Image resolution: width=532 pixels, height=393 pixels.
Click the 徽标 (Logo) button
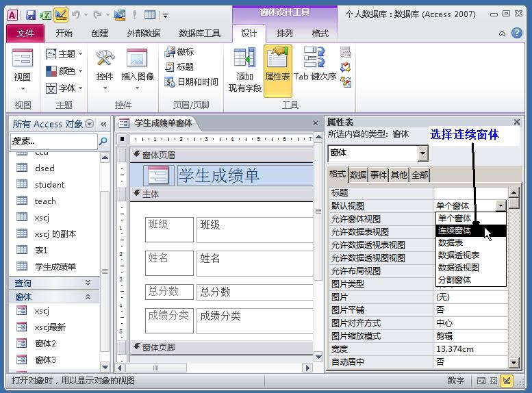[x=179, y=52]
